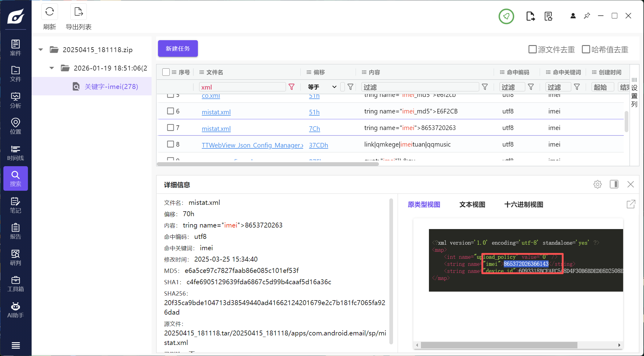The height and width of the screenshot is (356, 644).
Task: Open detail panel settings gear icon
Action: point(597,184)
